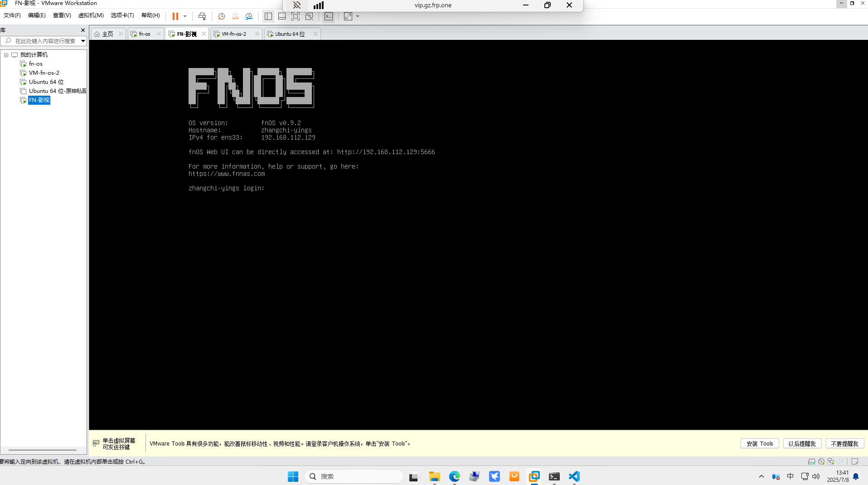Screen dimensions: 868x485
Task: Collapse the 我的计算机 tree node
Action: tap(6, 55)
